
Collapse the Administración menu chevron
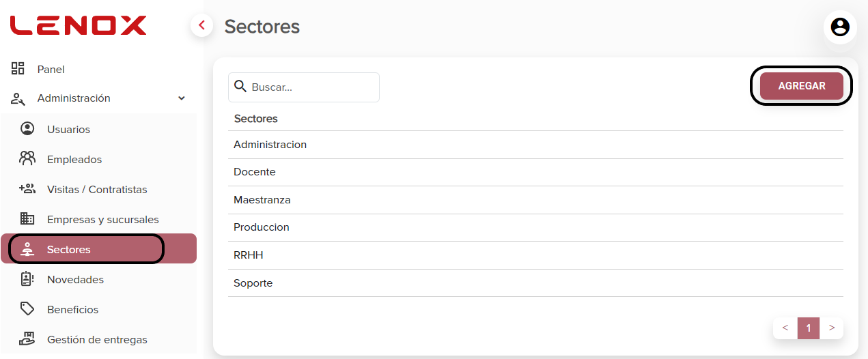tap(182, 98)
